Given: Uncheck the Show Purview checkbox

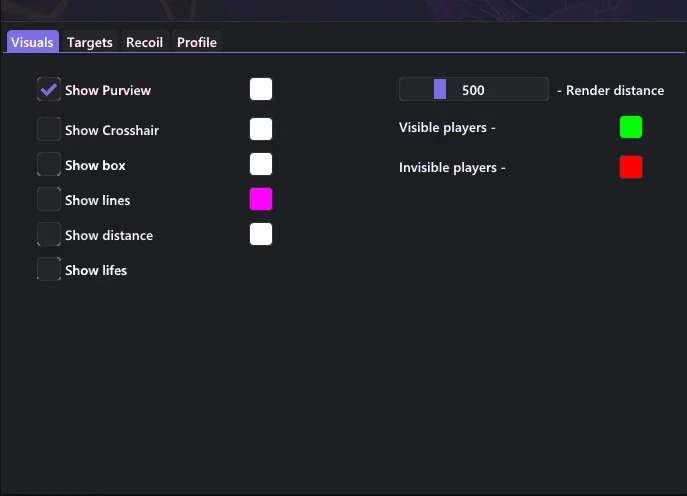Looking at the screenshot, I should [x=49, y=89].
